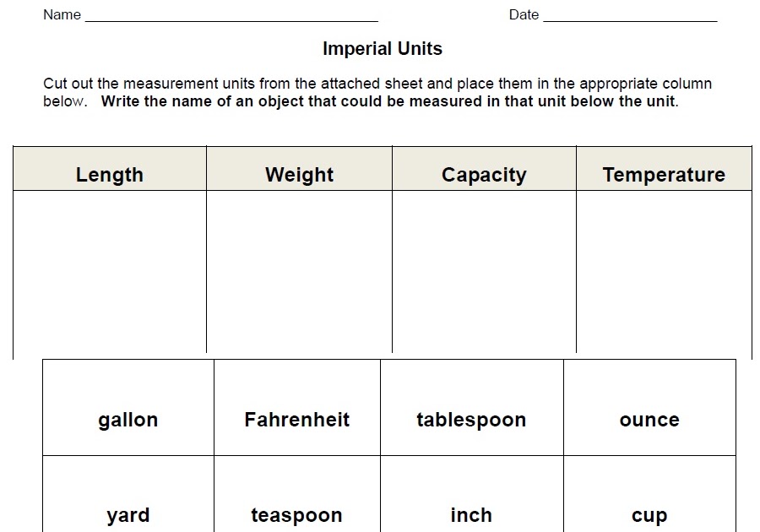Click the empty cell under Capacity
Image resolution: width=760 pixels, height=532 pixels.
484,270
